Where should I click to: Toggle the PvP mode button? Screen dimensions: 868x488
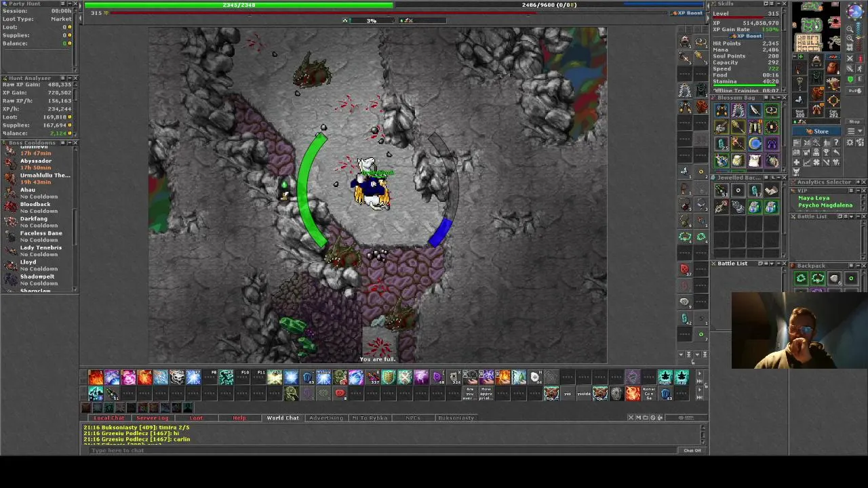tap(854, 91)
